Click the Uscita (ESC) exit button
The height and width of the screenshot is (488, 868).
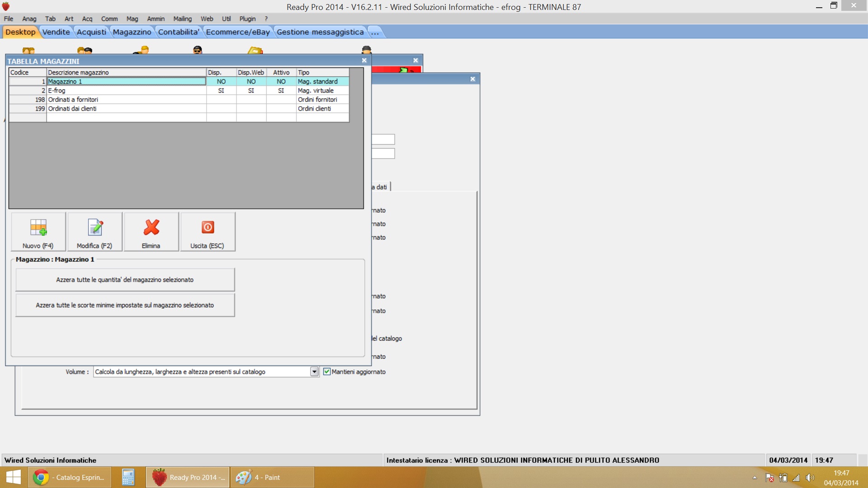pos(208,231)
